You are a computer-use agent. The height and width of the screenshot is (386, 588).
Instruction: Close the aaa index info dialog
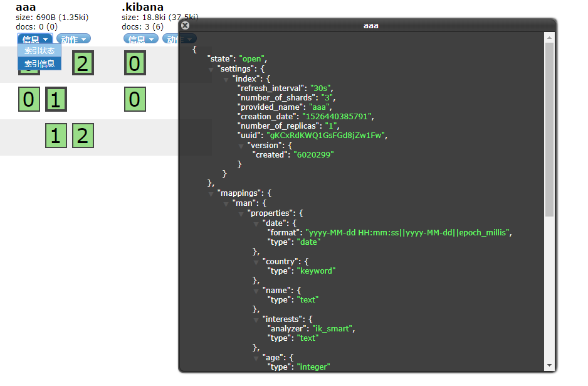185,26
